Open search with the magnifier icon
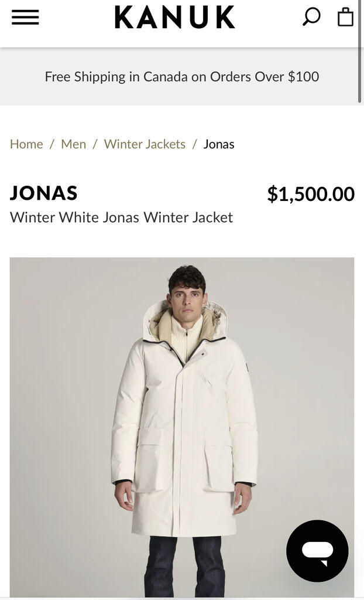 click(x=311, y=17)
